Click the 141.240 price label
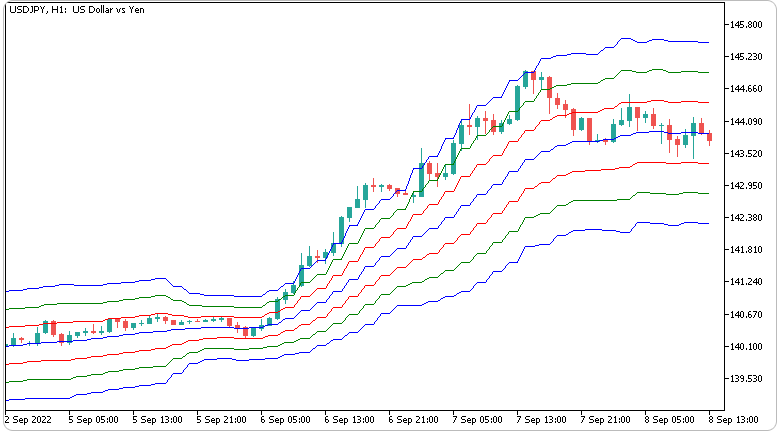Image resolution: width=780 pixels, height=431 pixels. 746,282
